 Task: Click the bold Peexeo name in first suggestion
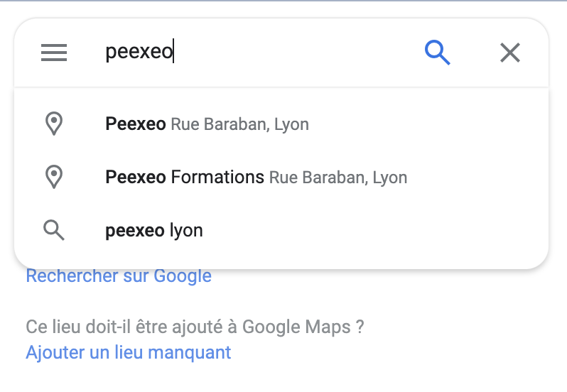136,124
